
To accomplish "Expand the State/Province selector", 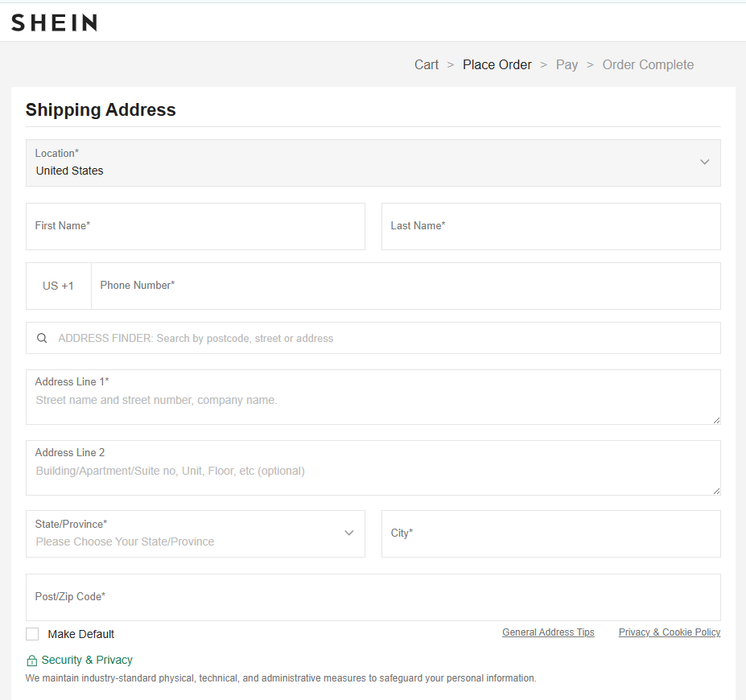I will pos(195,533).
